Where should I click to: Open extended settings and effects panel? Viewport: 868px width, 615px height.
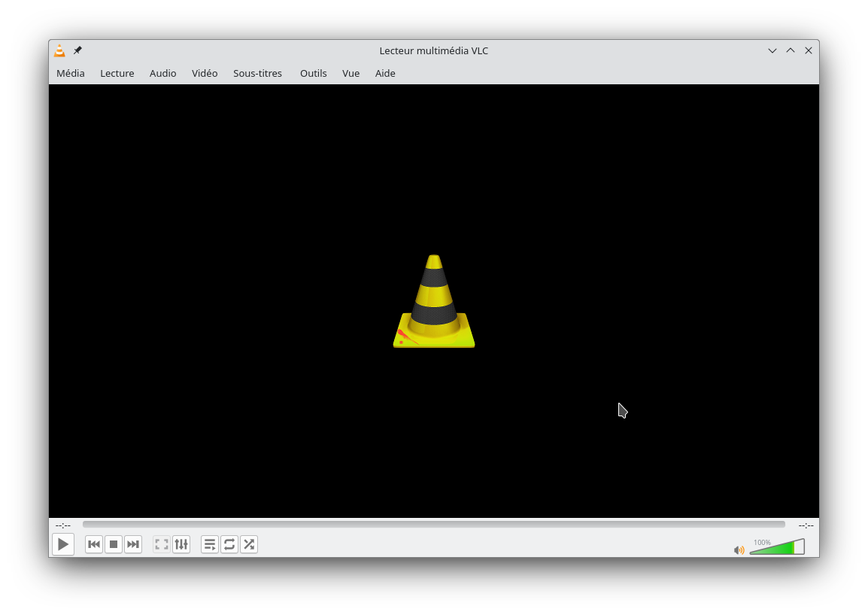click(181, 544)
